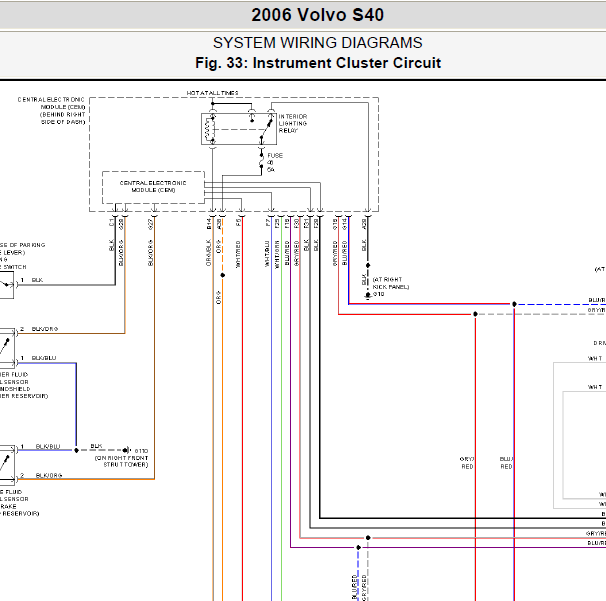606x601 pixels.
Task: Click the "G10" ground label
Action: (x=378, y=294)
